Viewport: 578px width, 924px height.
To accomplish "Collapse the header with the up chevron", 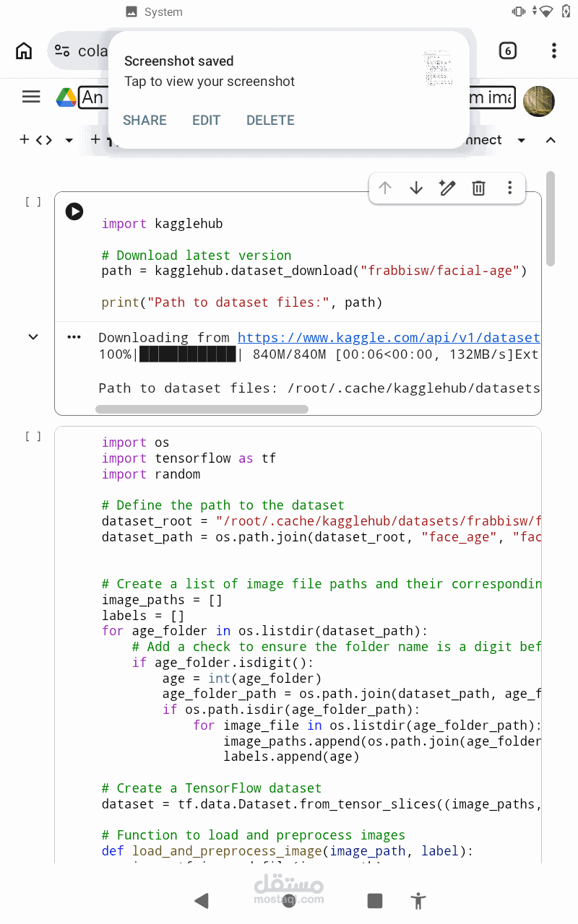I will [x=551, y=140].
